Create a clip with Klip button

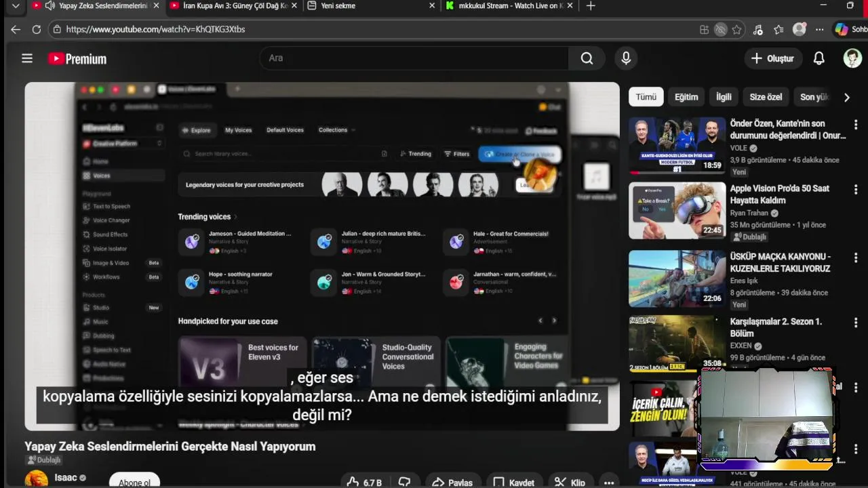point(570,482)
